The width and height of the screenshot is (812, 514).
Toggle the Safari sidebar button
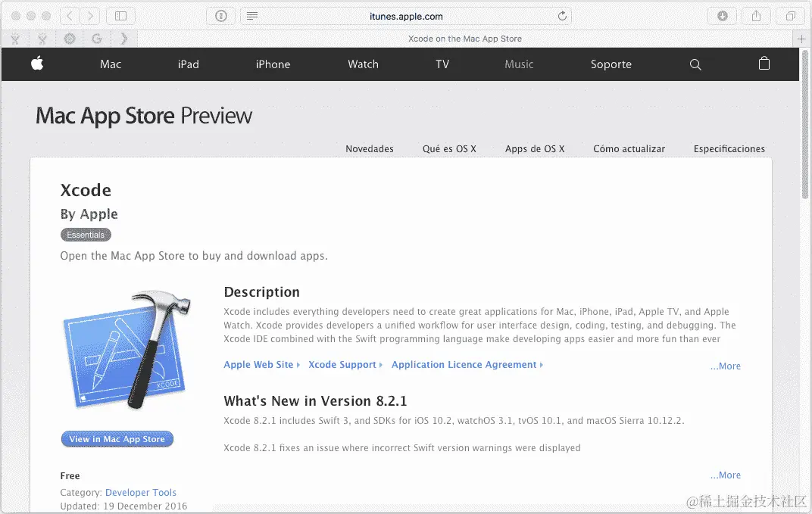tap(120, 16)
